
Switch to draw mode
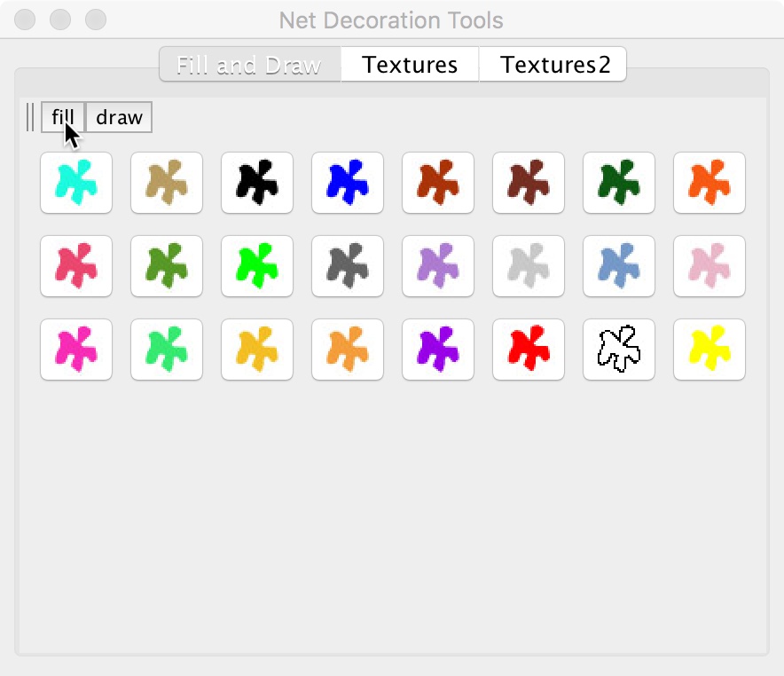(x=119, y=116)
